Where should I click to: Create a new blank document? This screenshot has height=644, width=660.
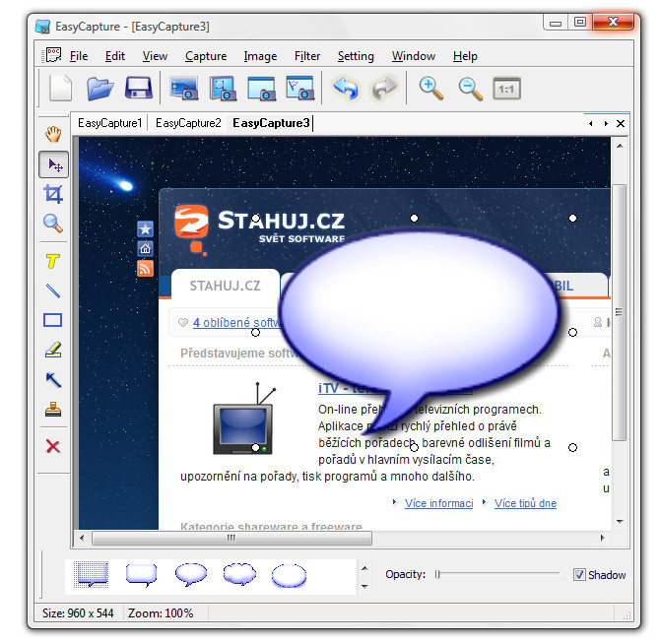[61, 89]
